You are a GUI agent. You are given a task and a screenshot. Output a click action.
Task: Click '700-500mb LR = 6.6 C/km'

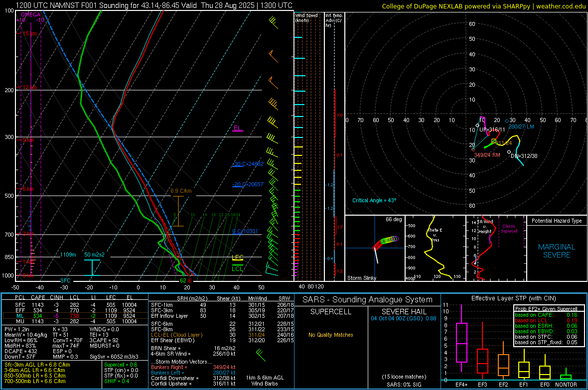pos(35,381)
